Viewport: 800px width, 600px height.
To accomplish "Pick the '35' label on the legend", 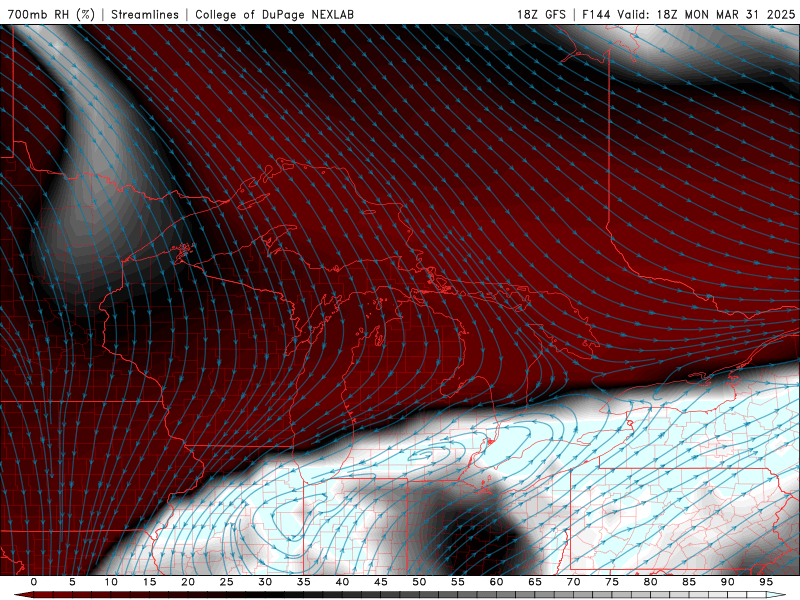I will click(x=304, y=582).
